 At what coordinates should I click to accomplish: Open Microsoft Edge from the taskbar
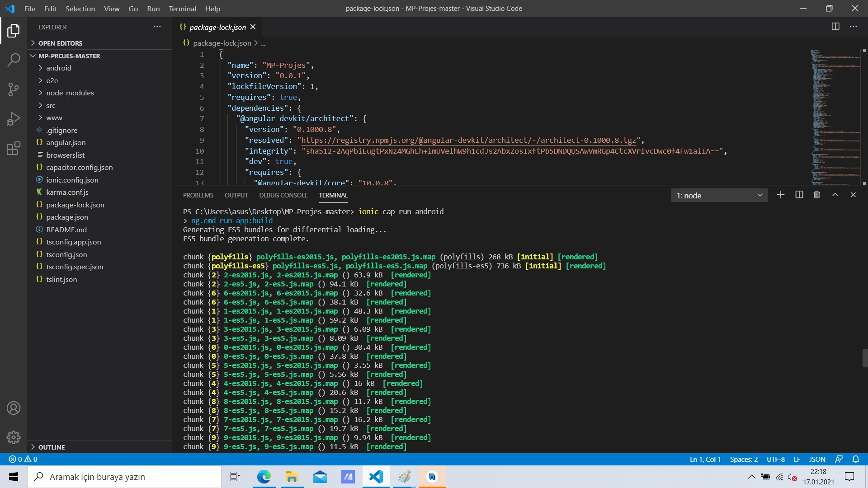coord(264,477)
